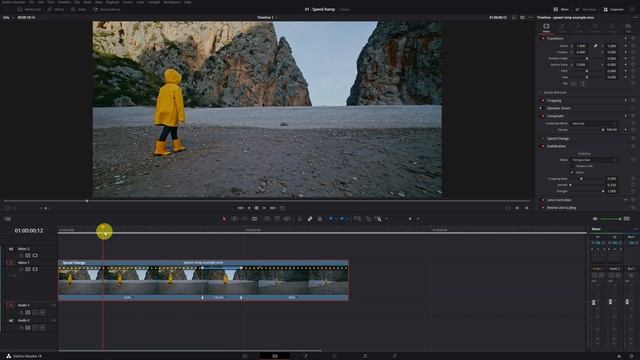Open the Color page icon

(335, 356)
